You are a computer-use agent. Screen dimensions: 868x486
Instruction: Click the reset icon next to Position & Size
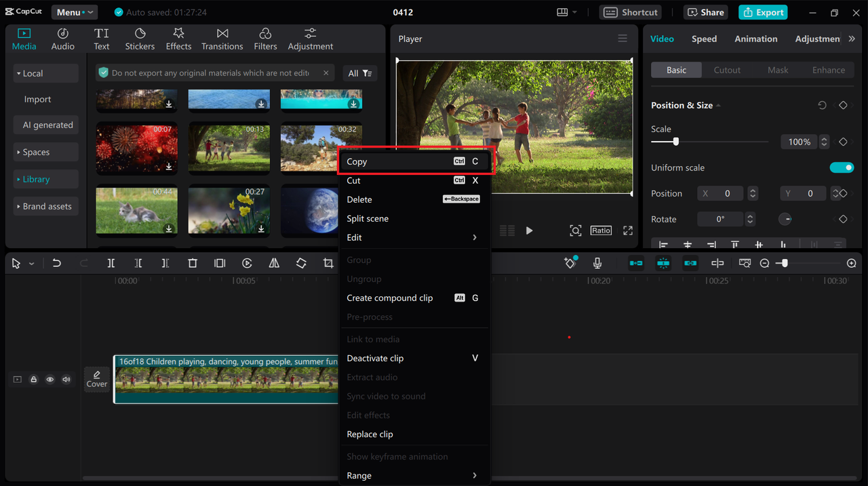pos(822,105)
